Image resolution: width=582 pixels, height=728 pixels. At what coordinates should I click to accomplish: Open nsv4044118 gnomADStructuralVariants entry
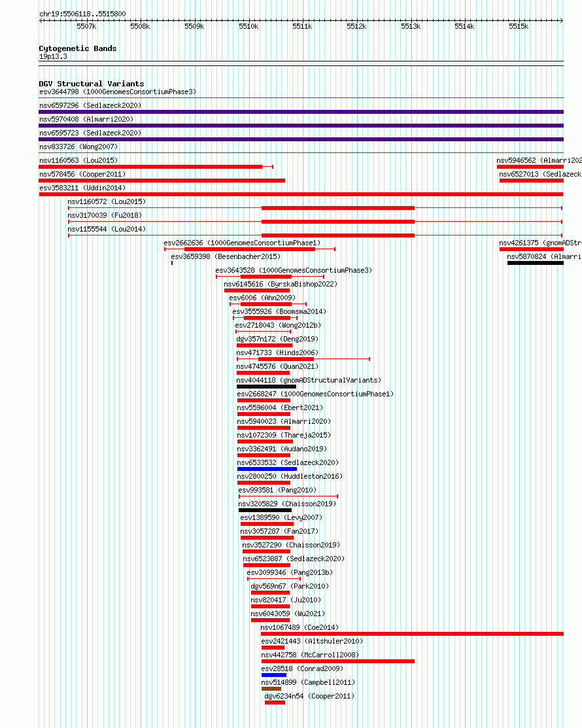[x=309, y=380]
